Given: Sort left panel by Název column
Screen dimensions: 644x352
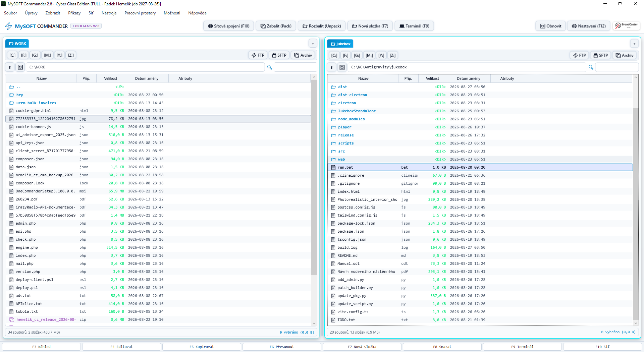Looking at the screenshot, I should pos(42,78).
